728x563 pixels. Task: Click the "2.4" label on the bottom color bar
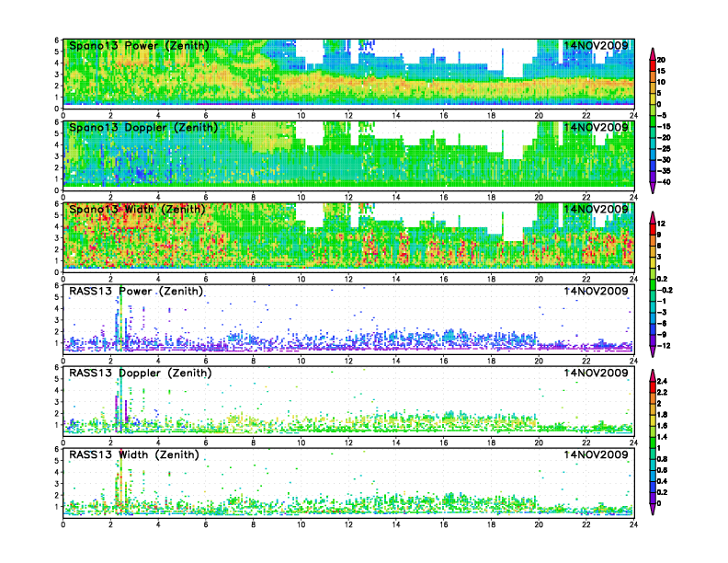pyautogui.click(x=662, y=382)
